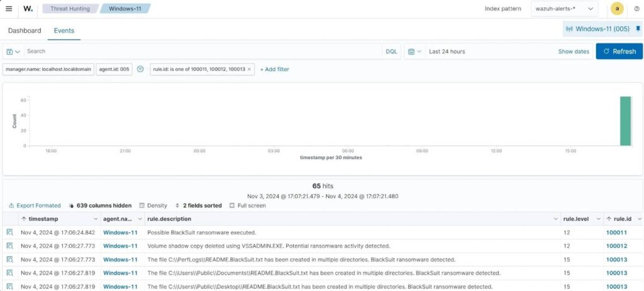Click rule level 15 in PerfLogs row
The height and width of the screenshot is (291, 644).
pyautogui.click(x=567, y=260)
